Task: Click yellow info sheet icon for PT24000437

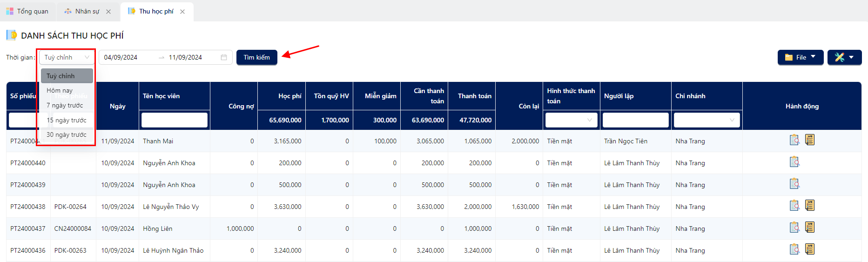Action: [810, 227]
